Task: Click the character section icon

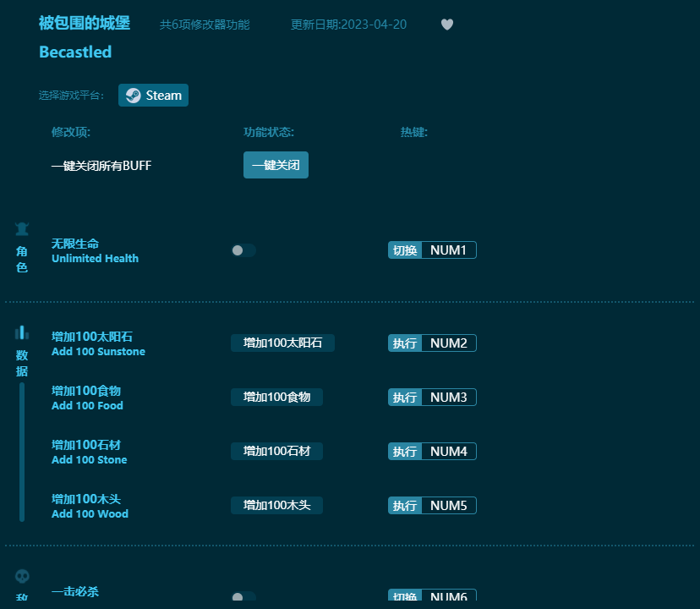Action: point(22,229)
